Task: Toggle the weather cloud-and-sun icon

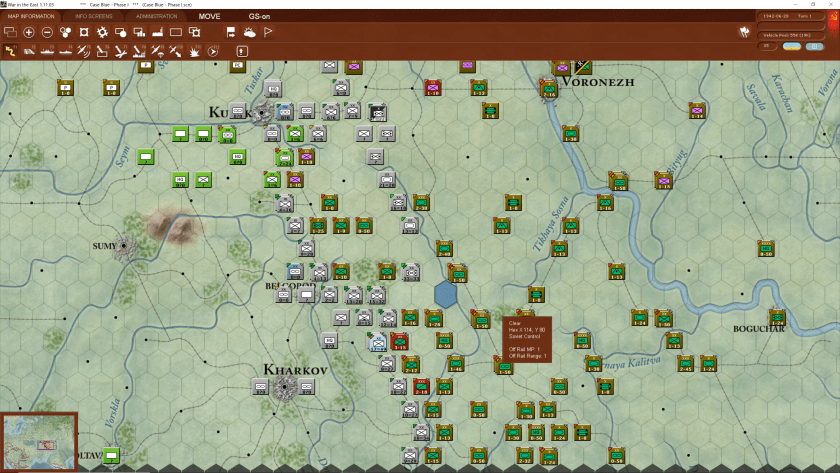Action: coord(250,33)
